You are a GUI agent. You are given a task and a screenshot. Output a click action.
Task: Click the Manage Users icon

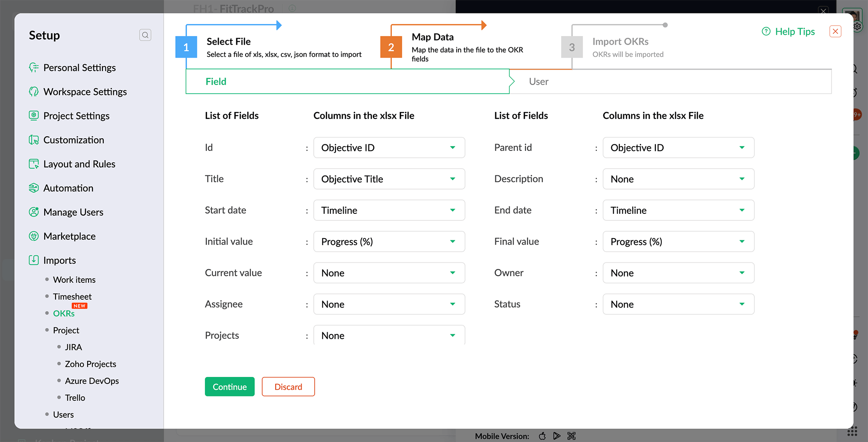(34, 212)
